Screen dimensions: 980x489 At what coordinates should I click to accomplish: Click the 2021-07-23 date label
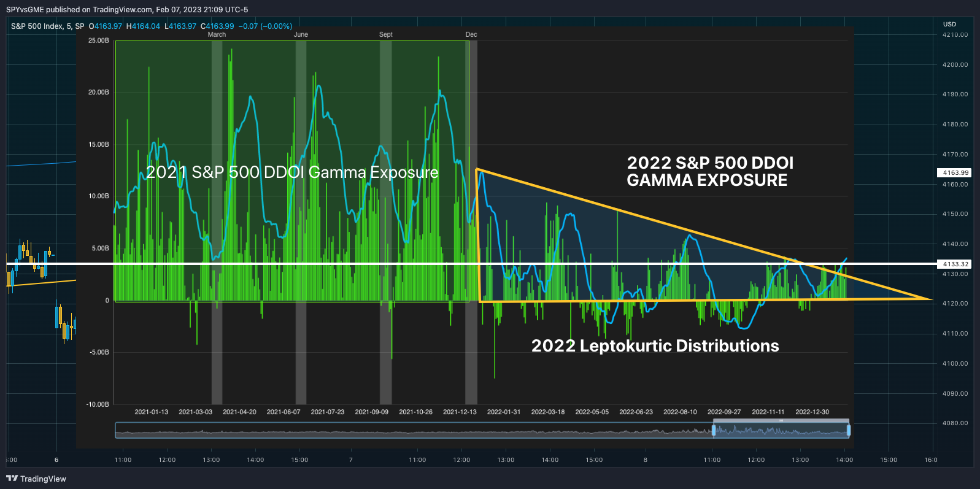tap(328, 412)
